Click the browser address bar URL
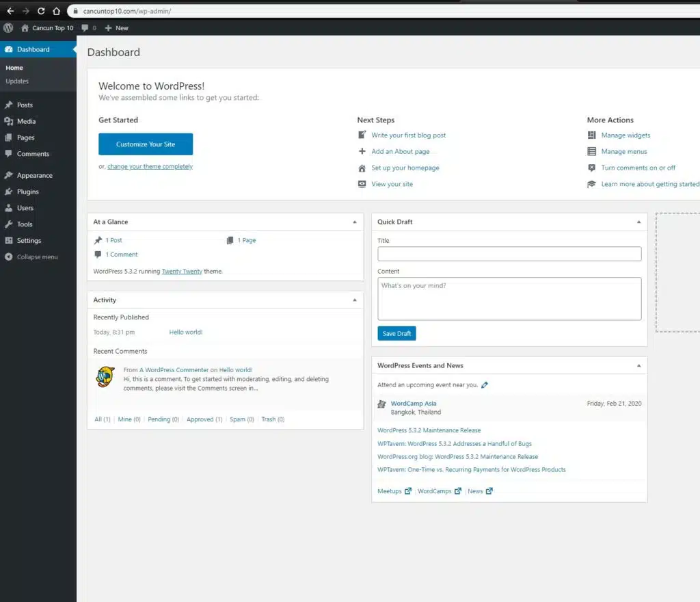The height and width of the screenshot is (602, 700). point(126,11)
